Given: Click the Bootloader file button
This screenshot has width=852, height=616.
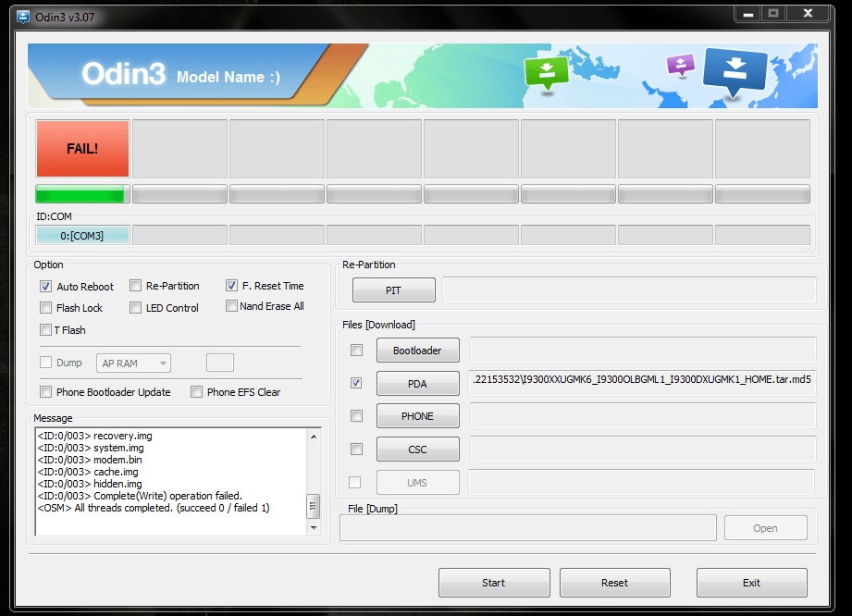Looking at the screenshot, I should 418,351.
